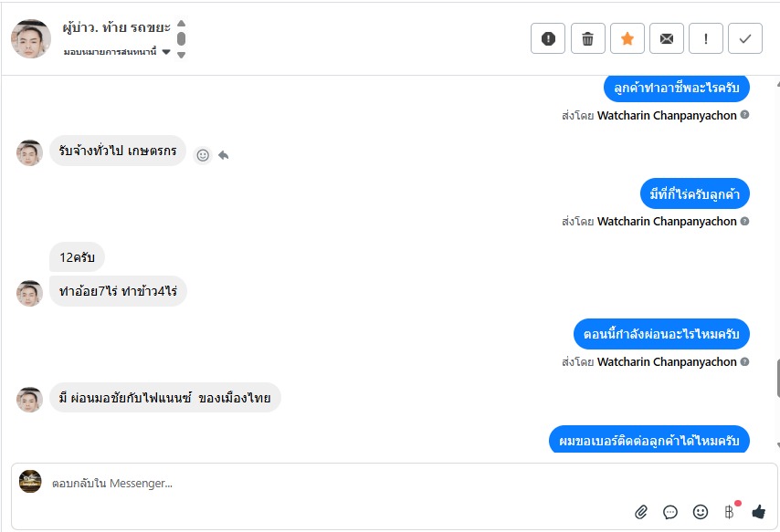Click sender info icon under ลูกค้าทำอาชีพอะไรครับ
The image size is (780, 532).
[x=744, y=115]
